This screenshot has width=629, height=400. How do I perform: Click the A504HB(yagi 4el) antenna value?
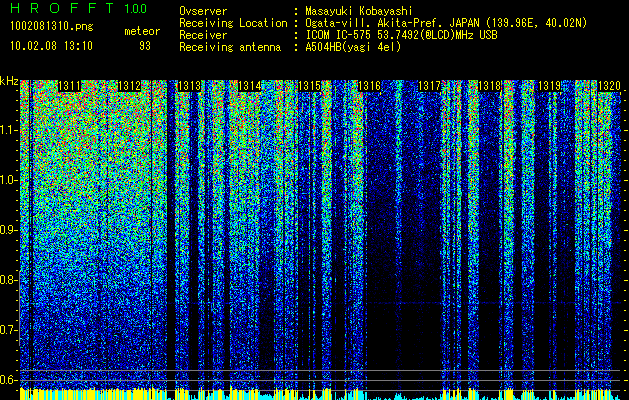(353, 47)
